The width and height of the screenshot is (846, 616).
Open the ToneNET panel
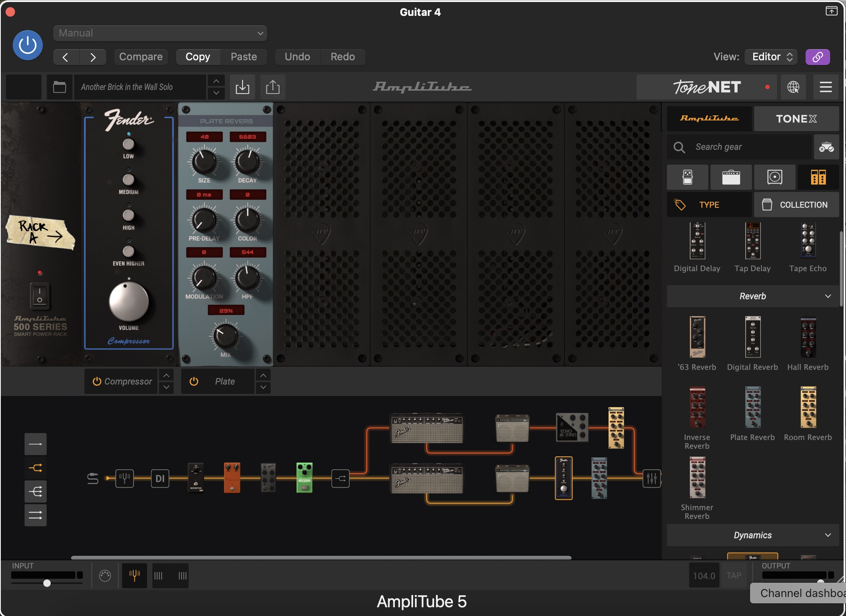pyautogui.click(x=708, y=87)
